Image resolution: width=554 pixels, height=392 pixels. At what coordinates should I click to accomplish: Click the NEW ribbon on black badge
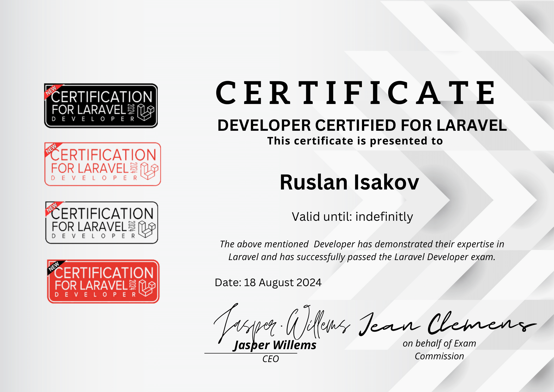coord(51,91)
